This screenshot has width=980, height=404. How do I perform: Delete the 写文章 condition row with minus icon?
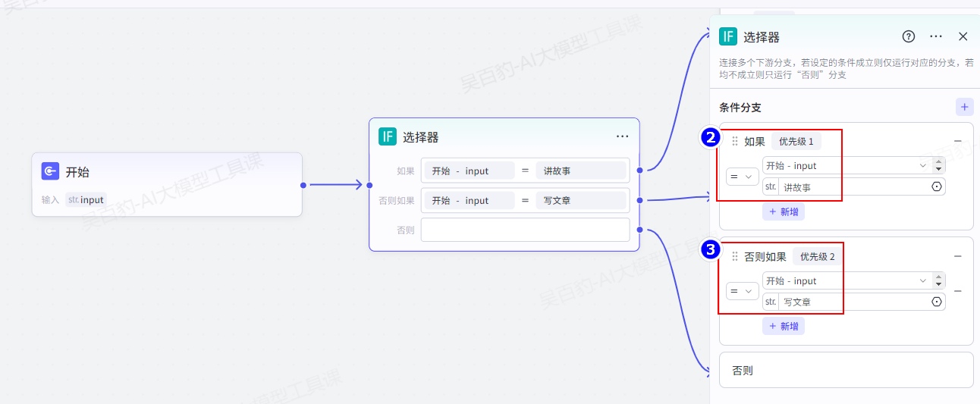958,291
